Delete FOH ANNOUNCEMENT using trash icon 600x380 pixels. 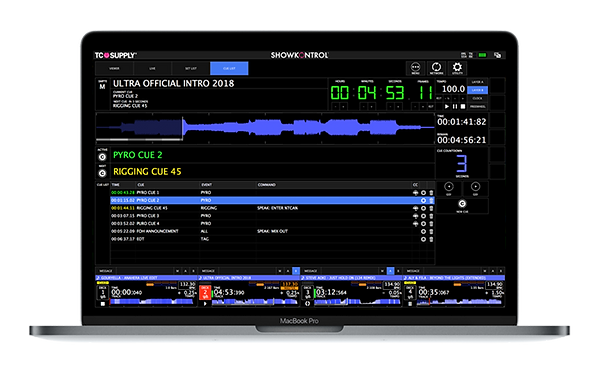(431, 232)
